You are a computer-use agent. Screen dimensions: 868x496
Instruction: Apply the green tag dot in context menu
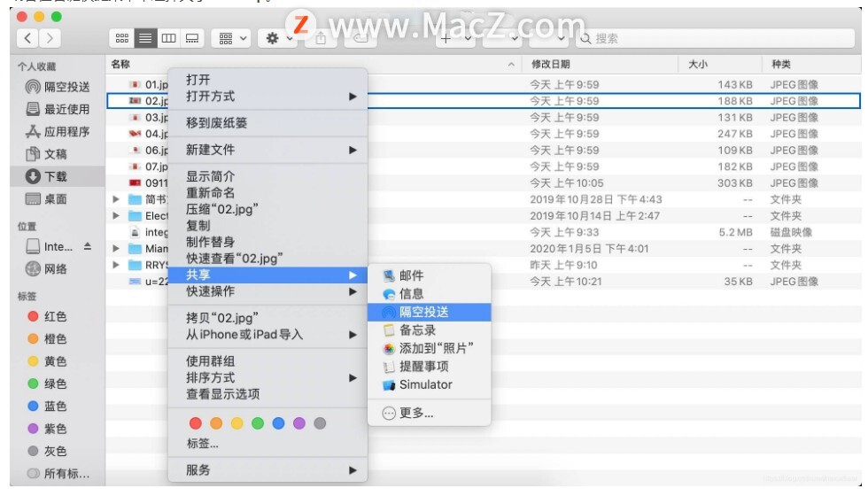(x=258, y=423)
